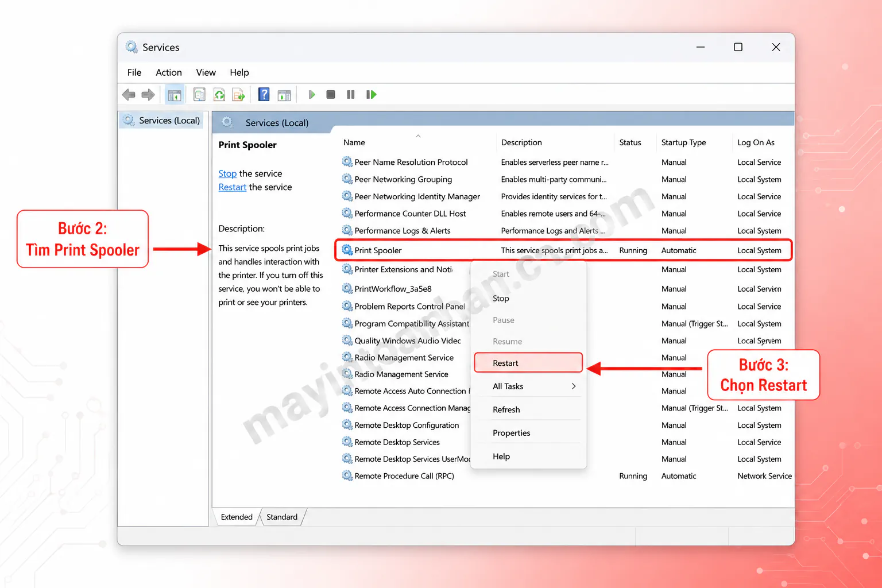Click the gear icon beside Performance Logs & Alerts
The width and height of the screenshot is (882, 588).
[347, 230]
